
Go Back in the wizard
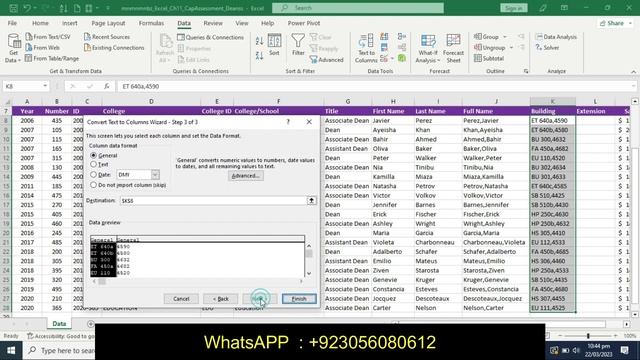pos(220,299)
